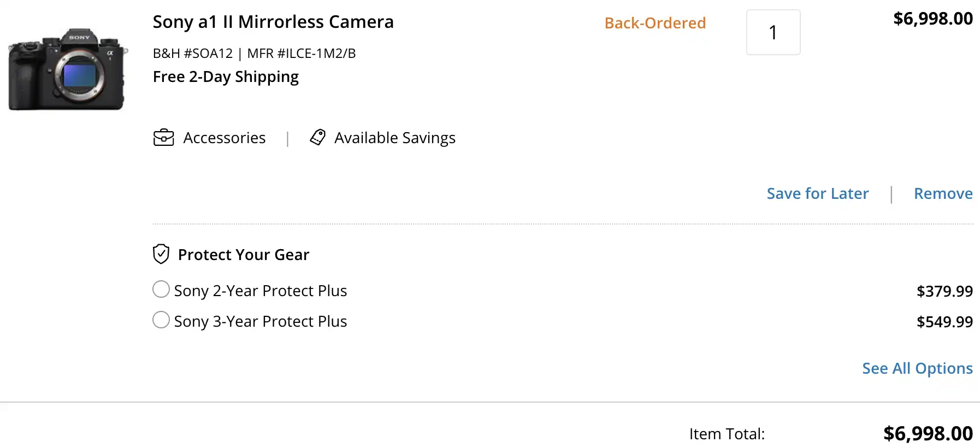Click the $379.99 plan price
The width and height of the screenshot is (980, 448).
(x=944, y=291)
